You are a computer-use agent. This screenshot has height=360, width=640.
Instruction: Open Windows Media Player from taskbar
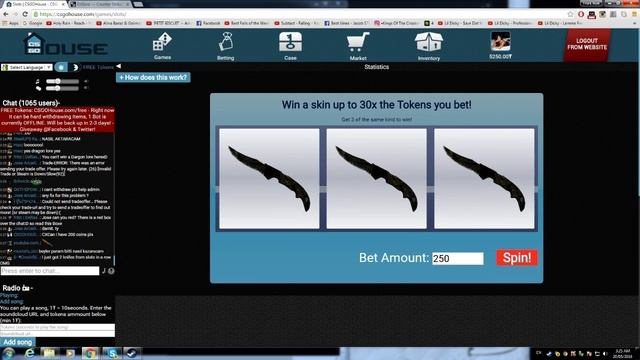69,353
